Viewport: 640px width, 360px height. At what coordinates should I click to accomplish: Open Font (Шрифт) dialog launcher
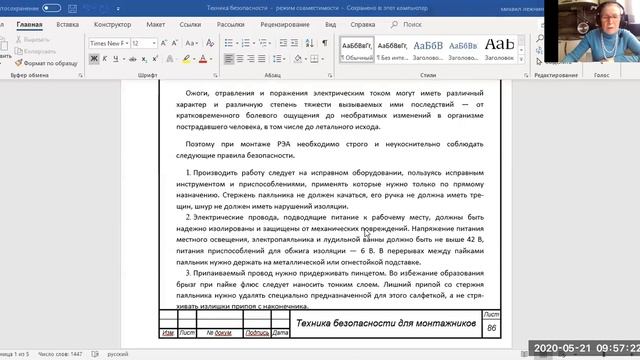point(215,76)
